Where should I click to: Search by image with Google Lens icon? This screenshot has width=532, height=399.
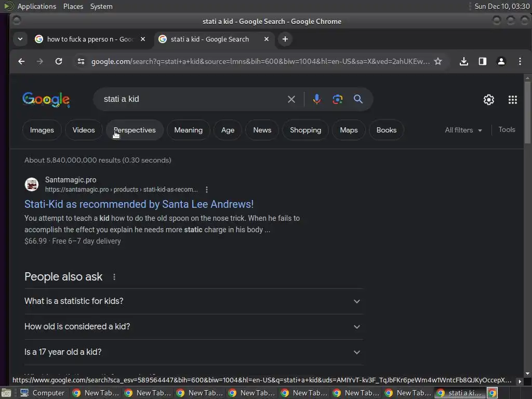338,99
